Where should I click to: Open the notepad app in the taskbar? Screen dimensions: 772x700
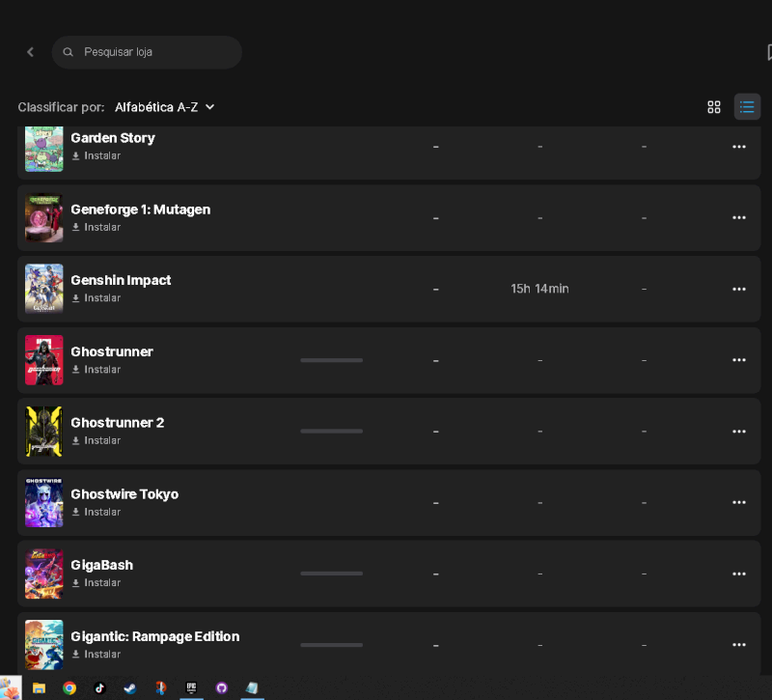click(x=252, y=687)
